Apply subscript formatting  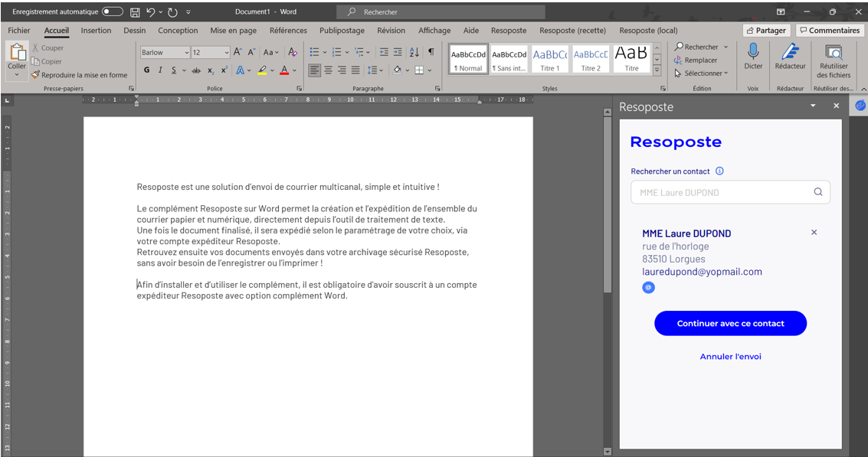(x=211, y=70)
